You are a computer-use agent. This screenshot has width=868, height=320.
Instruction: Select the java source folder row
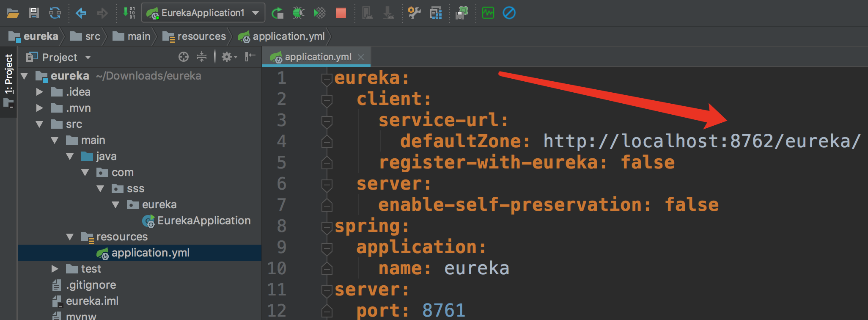click(140, 156)
